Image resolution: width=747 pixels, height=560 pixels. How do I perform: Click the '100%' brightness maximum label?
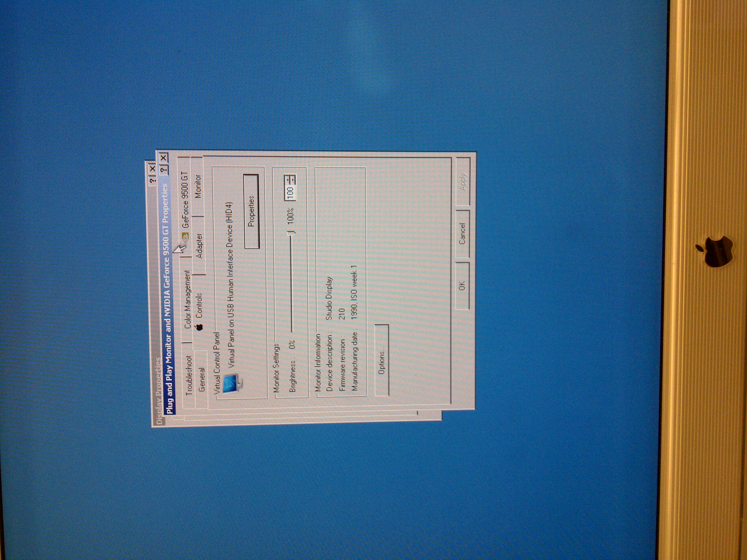[290, 216]
